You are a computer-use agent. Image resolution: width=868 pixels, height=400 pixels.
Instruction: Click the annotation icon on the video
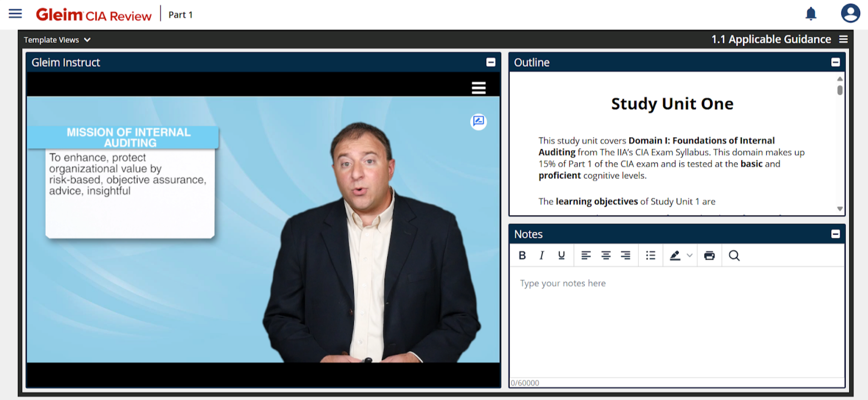click(x=477, y=121)
